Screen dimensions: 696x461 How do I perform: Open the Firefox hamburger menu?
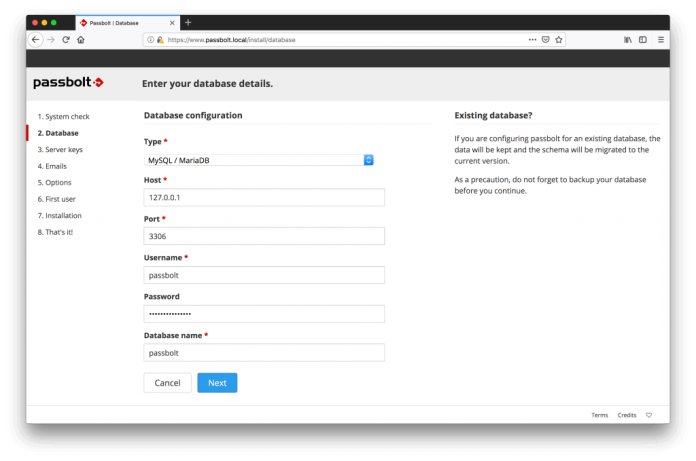pyautogui.click(x=660, y=39)
